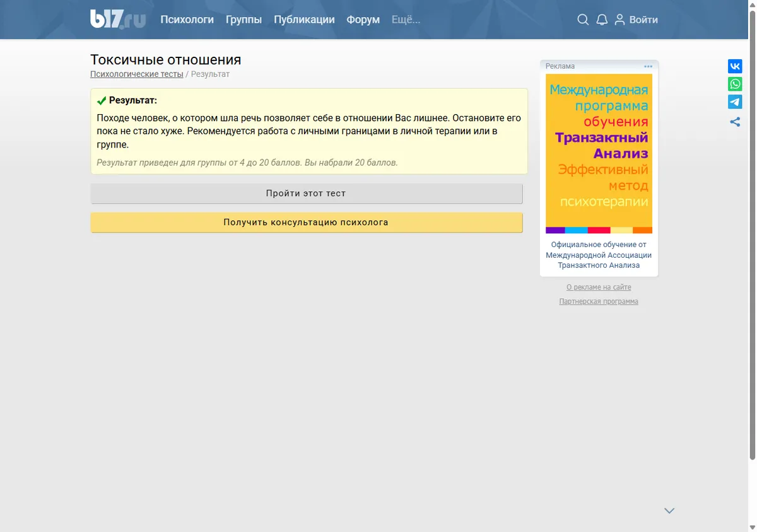This screenshot has width=757, height=532.
Task: Share the result via VK icon
Action: 735,66
